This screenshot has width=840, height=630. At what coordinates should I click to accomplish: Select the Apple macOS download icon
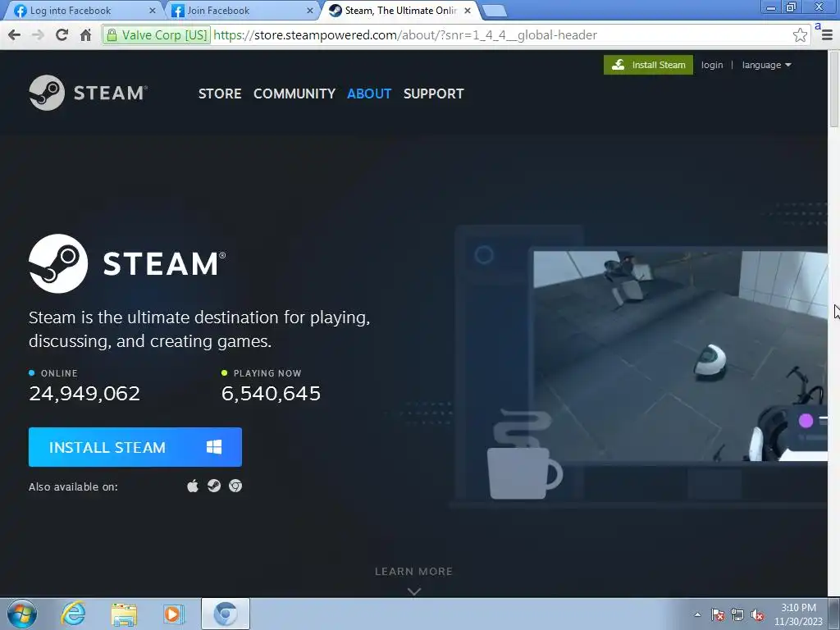pyautogui.click(x=193, y=486)
